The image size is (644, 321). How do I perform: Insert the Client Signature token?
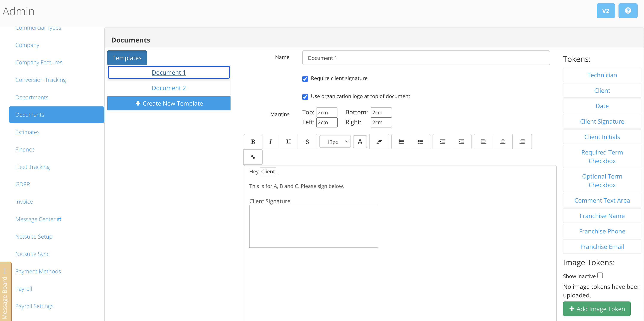pos(602,121)
